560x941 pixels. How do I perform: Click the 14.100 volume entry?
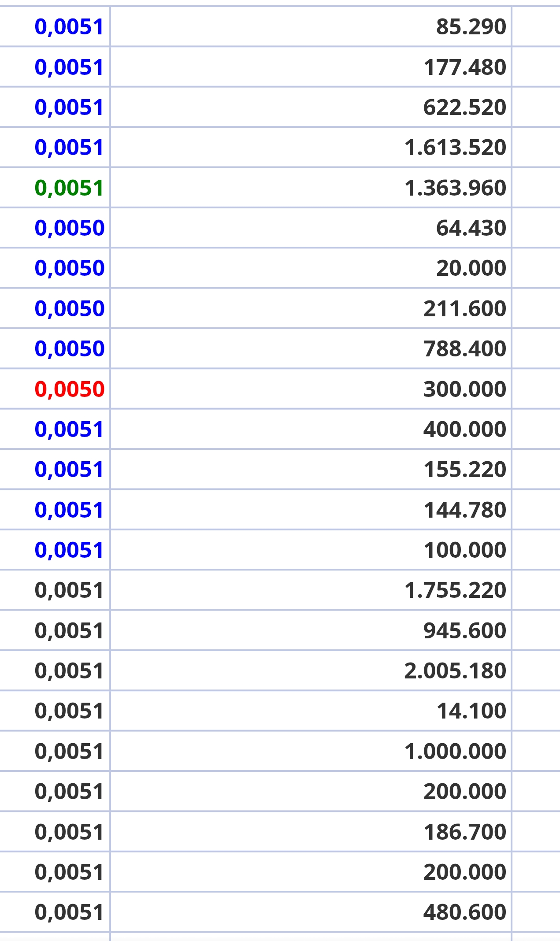coord(471,711)
